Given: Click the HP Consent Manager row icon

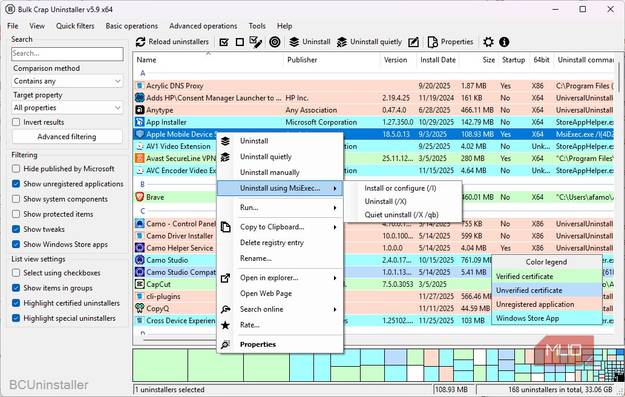Looking at the screenshot, I should [140, 98].
